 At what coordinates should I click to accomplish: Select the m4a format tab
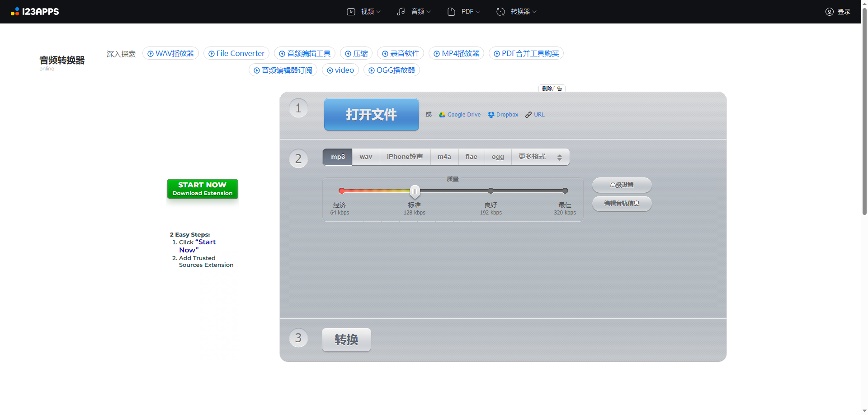pyautogui.click(x=444, y=157)
